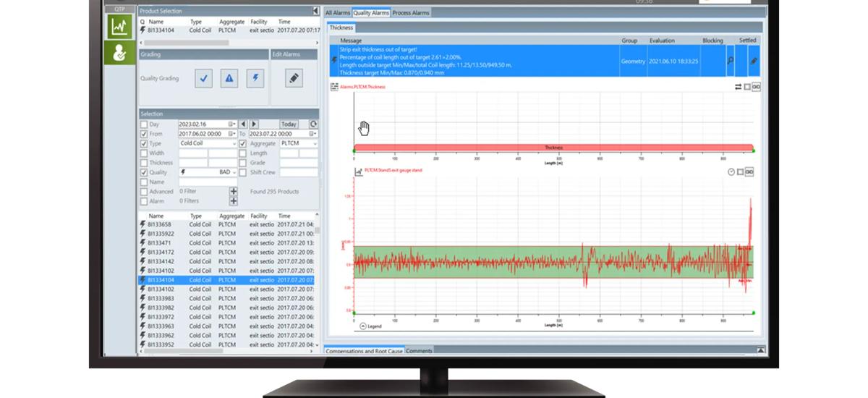Open Compensations and Root Cause tab

(x=364, y=351)
